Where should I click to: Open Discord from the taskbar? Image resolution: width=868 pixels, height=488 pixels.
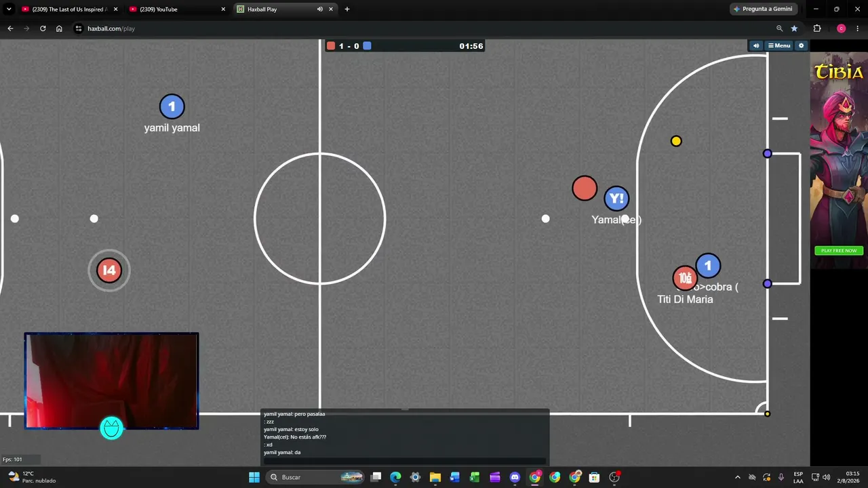point(515,477)
